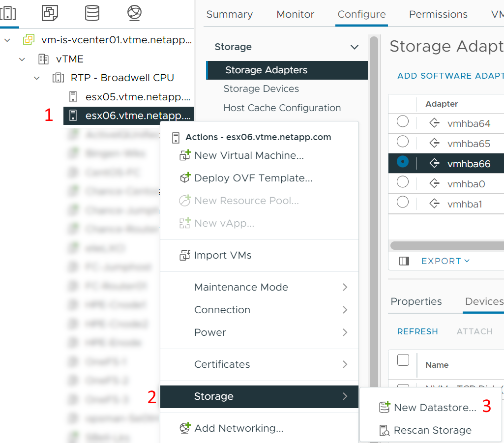This screenshot has height=443, width=504.
Task: Open the VMs and Templates inventory icon
Action: (50, 13)
